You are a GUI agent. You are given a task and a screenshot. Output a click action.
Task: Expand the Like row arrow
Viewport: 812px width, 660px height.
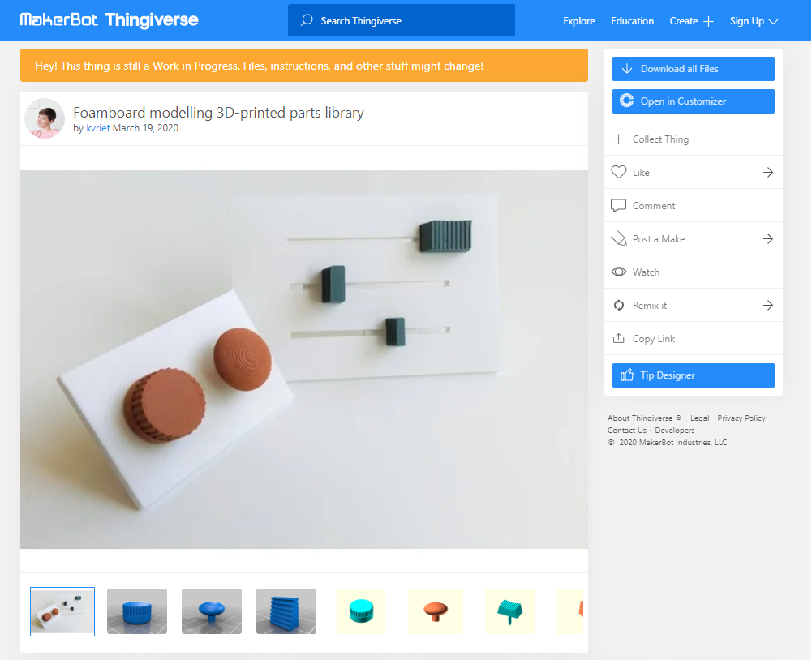[768, 172]
